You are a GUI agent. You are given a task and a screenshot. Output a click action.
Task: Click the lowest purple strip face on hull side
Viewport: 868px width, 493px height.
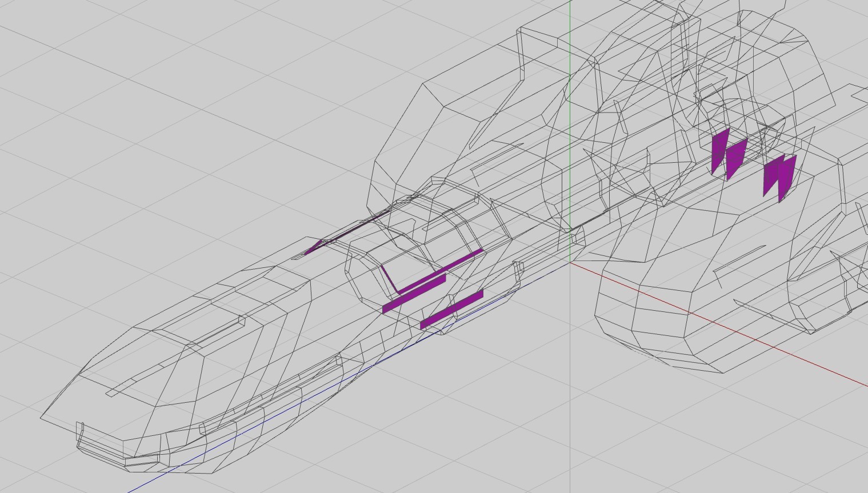pyautogui.click(x=452, y=310)
